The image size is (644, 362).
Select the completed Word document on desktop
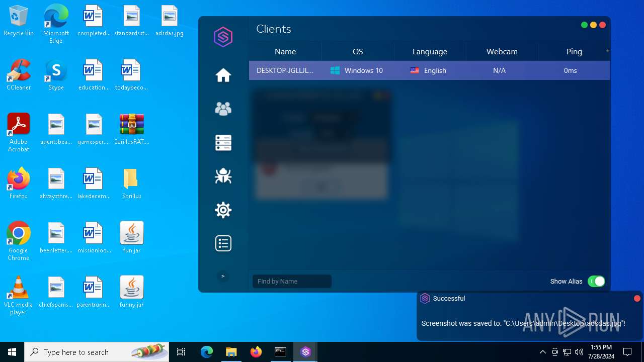94,21
